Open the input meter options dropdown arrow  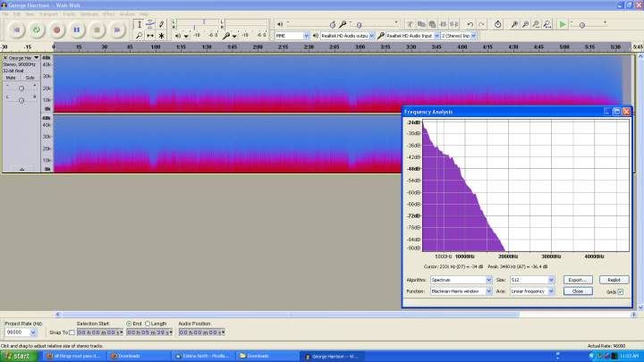[x=234, y=37]
